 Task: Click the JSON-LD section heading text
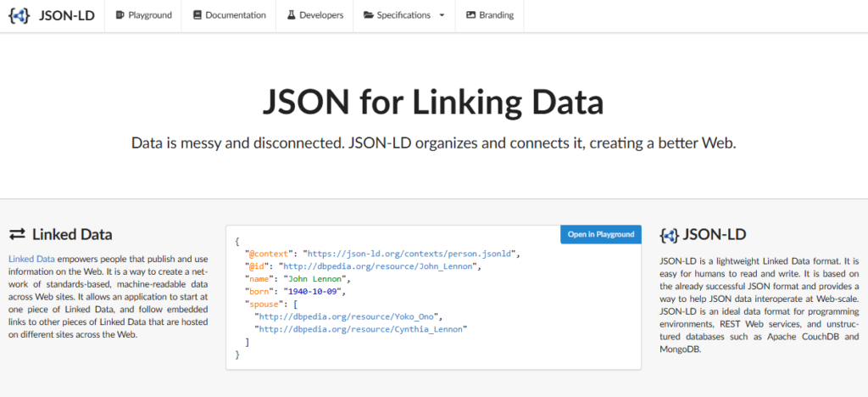(x=714, y=235)
